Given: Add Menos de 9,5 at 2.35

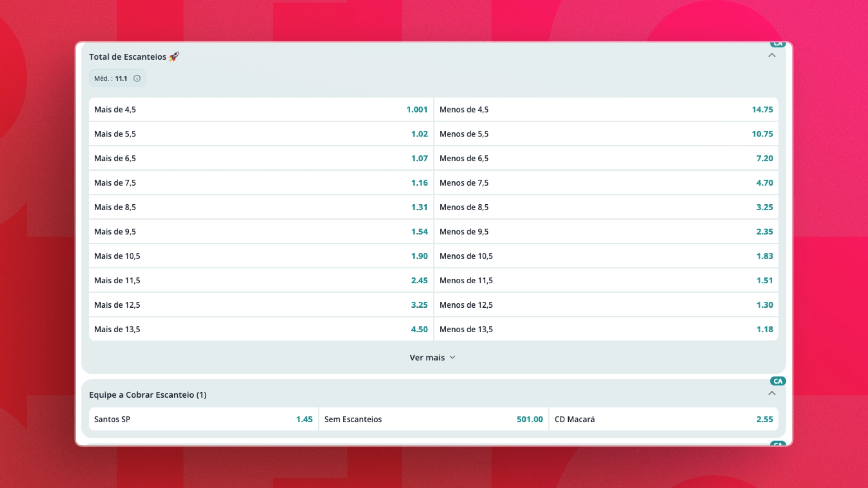Looking at the screenshot, I should point(606,231).
